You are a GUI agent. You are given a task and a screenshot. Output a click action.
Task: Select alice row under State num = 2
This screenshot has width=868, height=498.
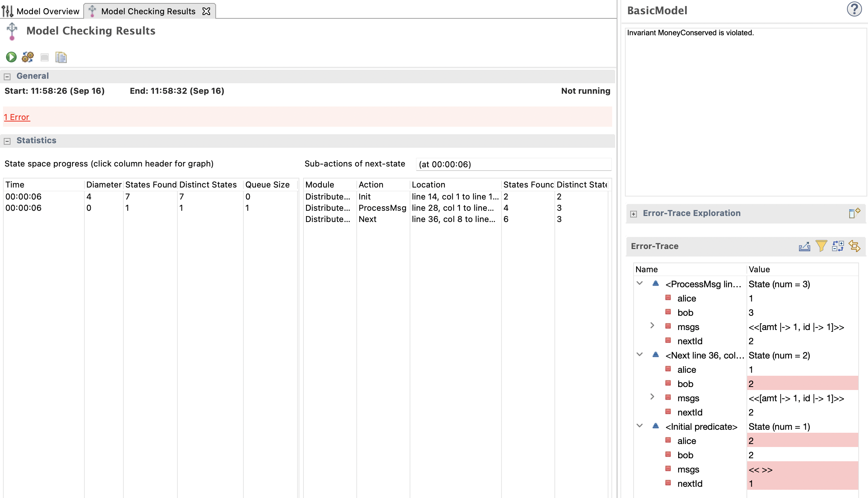pyautogui.click(x=746, y=369)
